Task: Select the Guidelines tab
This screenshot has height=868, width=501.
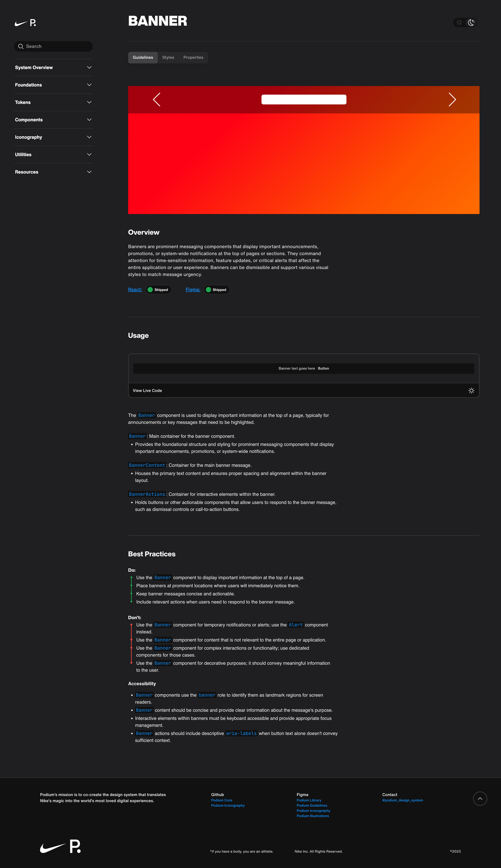Action: (x=143, y=57)
